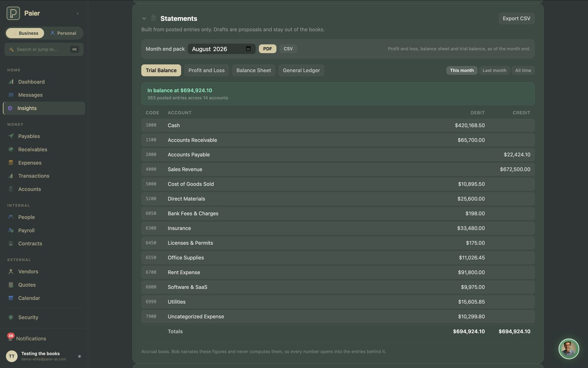Open the Contracts page

coord(44,244)
